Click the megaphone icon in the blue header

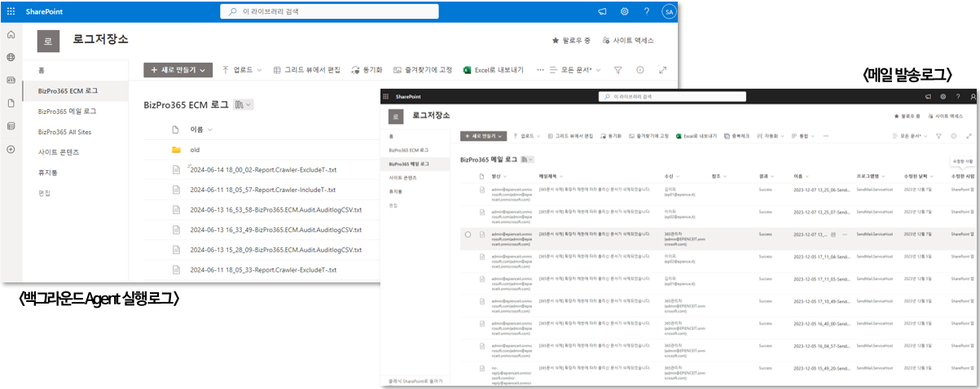tap(603, 11)
